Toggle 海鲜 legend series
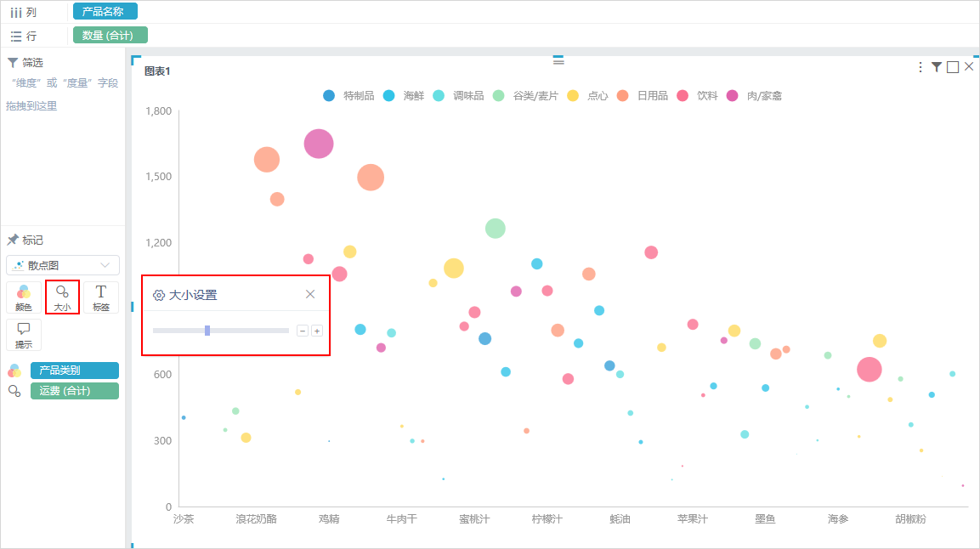980x549 pixels. (x=404, y=95)
